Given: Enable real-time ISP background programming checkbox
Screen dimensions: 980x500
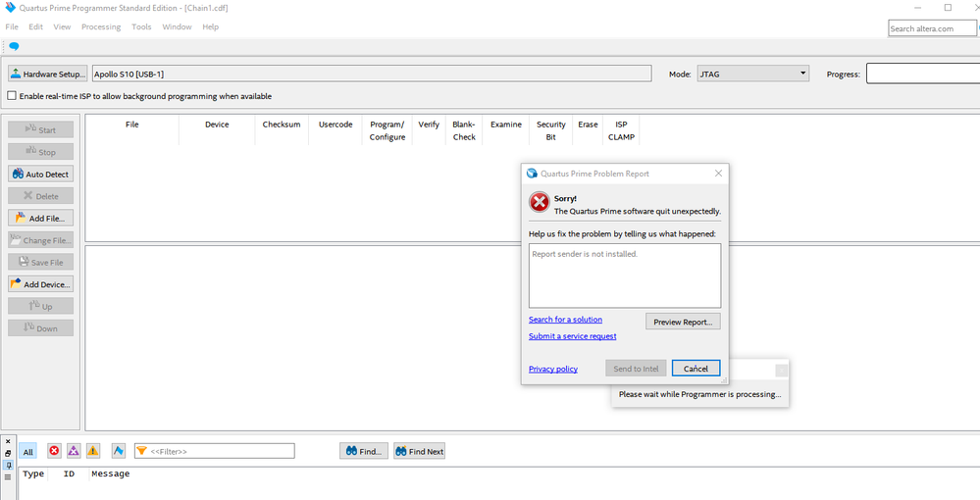Looking at the screenshot, I should point(12,96).
